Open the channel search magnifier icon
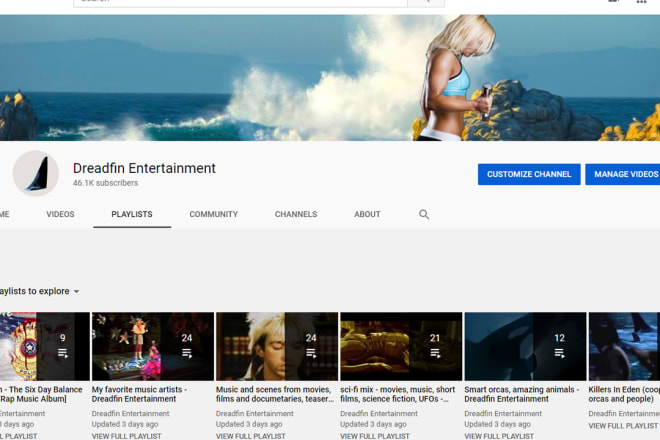660x440 pixels. (424, 214)
